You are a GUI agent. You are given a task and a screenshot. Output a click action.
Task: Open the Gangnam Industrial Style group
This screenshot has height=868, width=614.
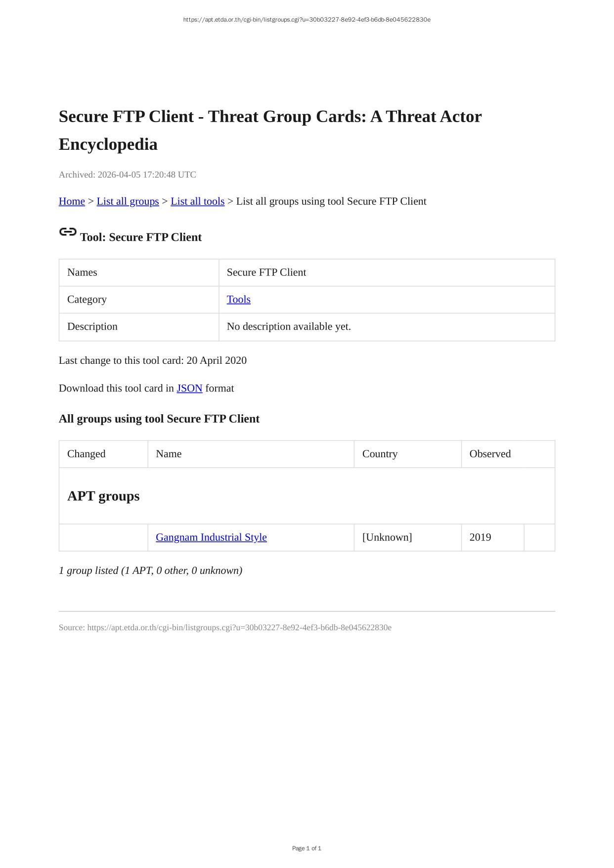pos(211,537)
